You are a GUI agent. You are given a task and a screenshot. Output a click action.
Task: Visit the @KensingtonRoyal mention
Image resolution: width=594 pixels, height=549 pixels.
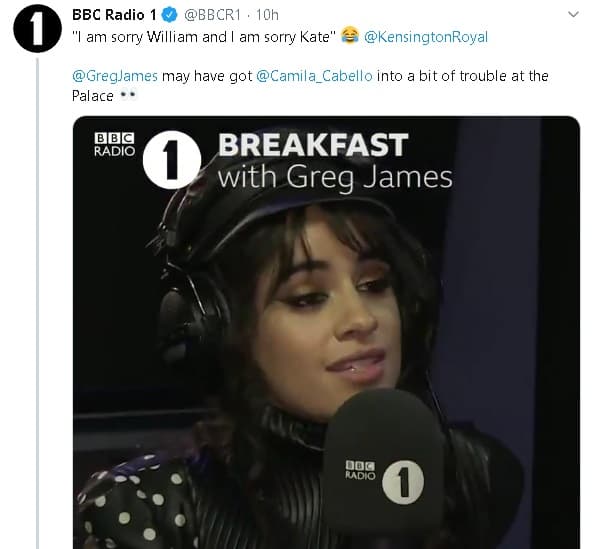point(426,37)
